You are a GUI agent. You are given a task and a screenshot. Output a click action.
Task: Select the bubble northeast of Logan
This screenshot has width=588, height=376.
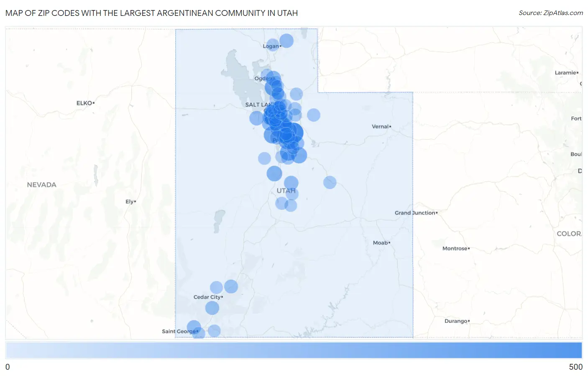[286, 41]
